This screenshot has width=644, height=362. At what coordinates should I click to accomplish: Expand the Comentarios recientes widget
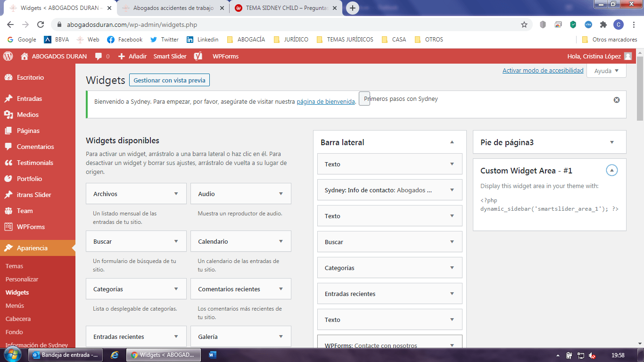coord(281,289)
